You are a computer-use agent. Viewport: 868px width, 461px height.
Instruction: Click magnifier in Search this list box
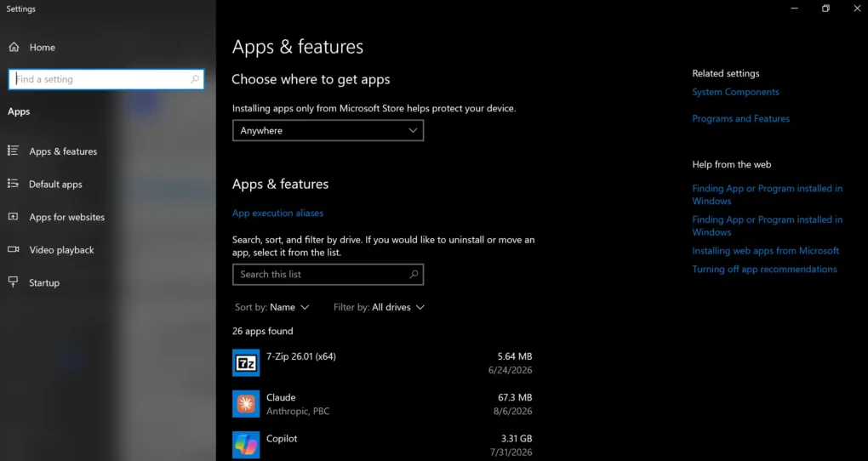click(x=414, y=275)
